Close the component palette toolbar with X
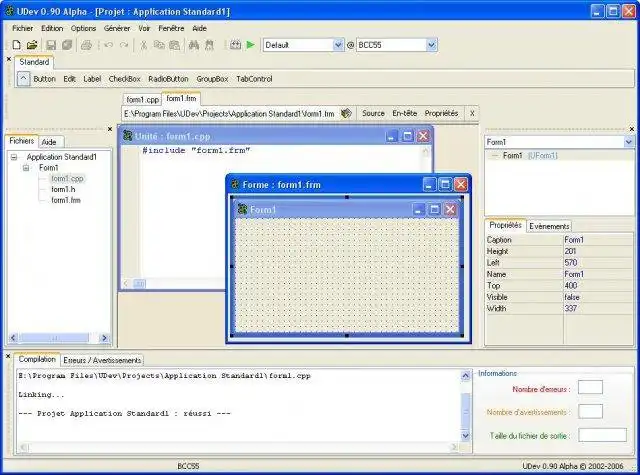640x475 pixels. [x=9, y=59]
